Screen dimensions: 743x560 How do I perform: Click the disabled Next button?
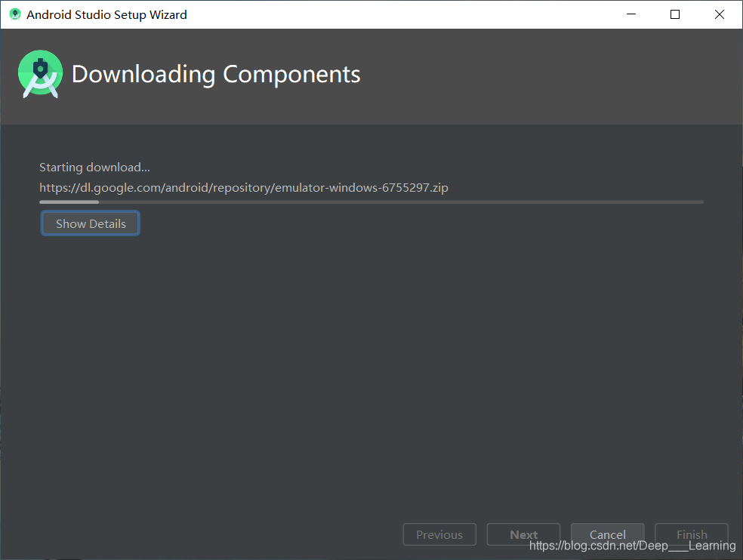[x=523, y=534]
